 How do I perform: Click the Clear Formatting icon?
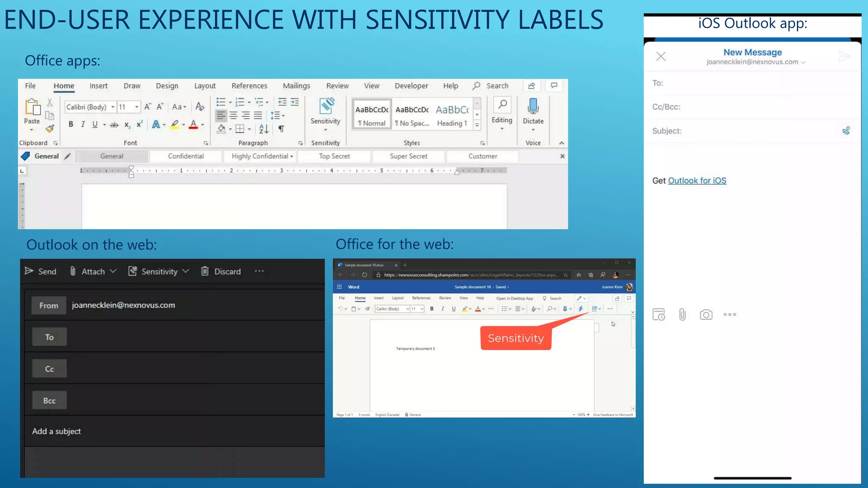coord(200,107)
